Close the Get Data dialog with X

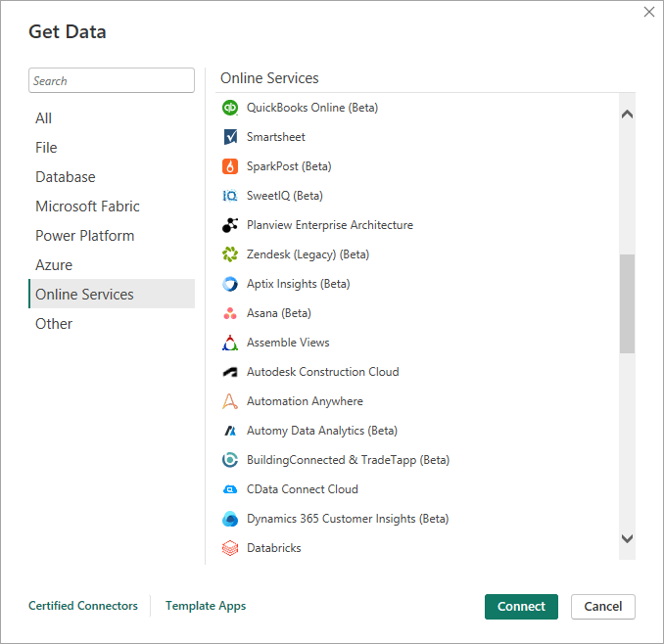pyautogui.click(x=649, y=12)
